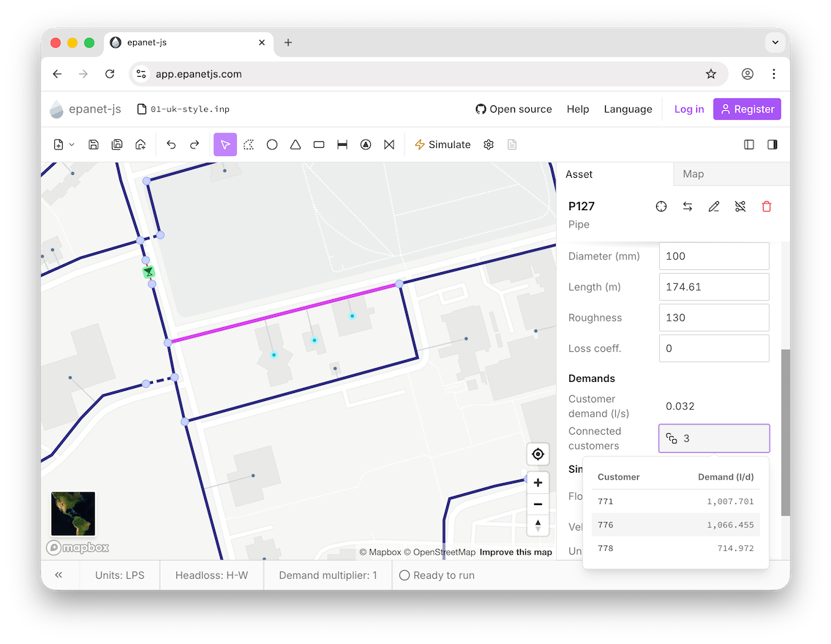
Task: Select the Junction drawing tool
Action: pyautogui.click(x=272, y=144)
